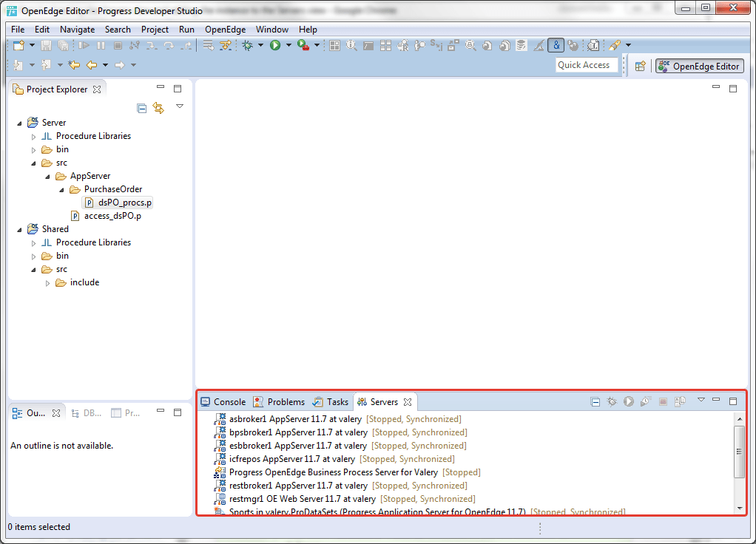Image resolution: width=756 pixels, height=544 pixels.
Task: Expand Server's Procedure Libraries node
Action: [34, 136]
